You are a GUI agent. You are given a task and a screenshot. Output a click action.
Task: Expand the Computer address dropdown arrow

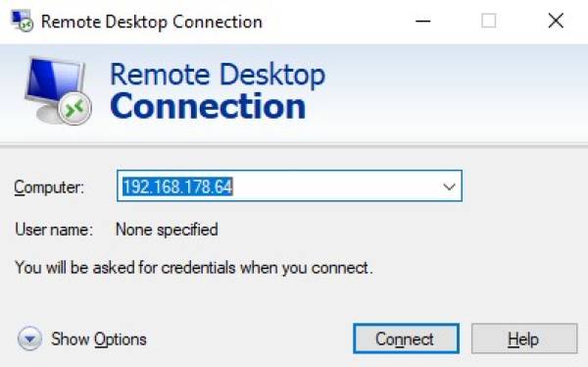(449, 186)
